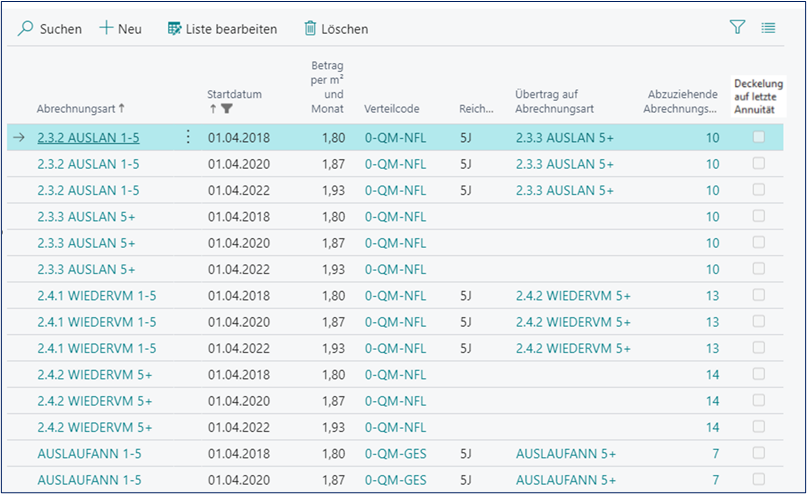Toggle Deckelung checkbox in first row
Image resolution: width=807 pixels, height=494 pixels.
pos(759,137)
